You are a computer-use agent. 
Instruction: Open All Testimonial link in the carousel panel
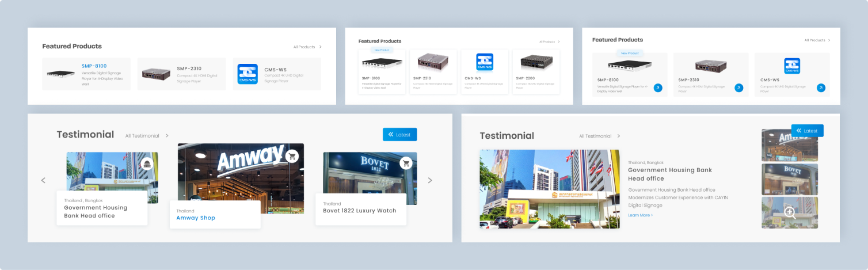(147, 136)
